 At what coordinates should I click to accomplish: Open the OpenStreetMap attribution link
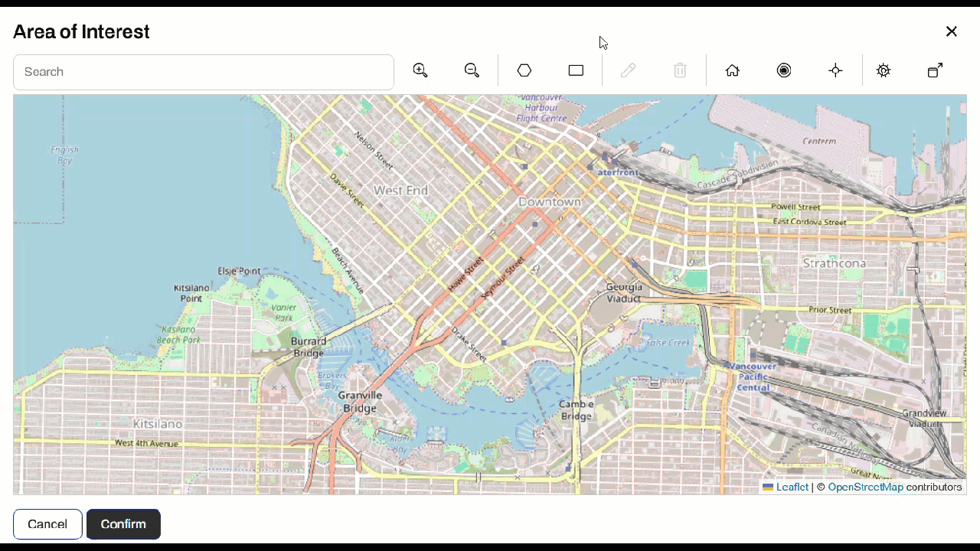tap(865, 487)
